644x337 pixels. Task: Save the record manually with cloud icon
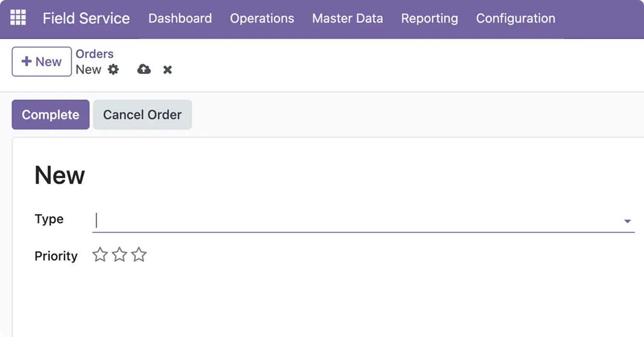coord(144,69)
